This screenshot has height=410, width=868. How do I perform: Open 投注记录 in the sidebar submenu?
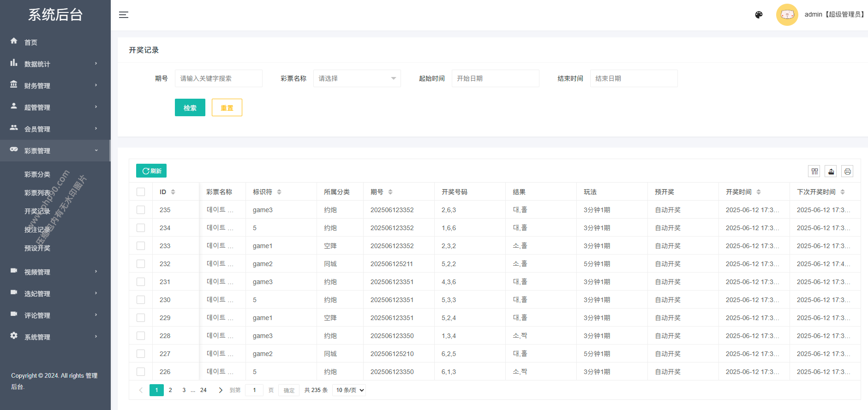click(37, 230)
